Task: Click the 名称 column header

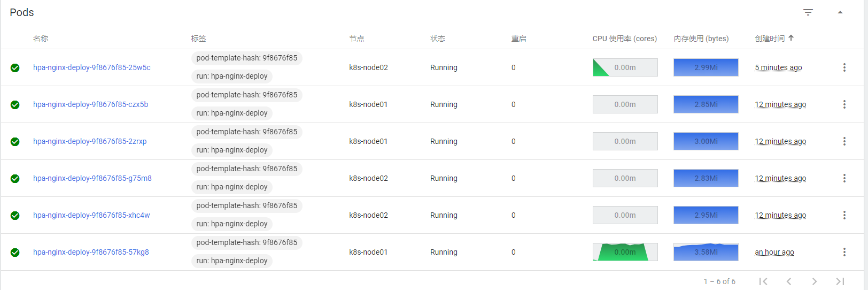Action: coord(41,39)
